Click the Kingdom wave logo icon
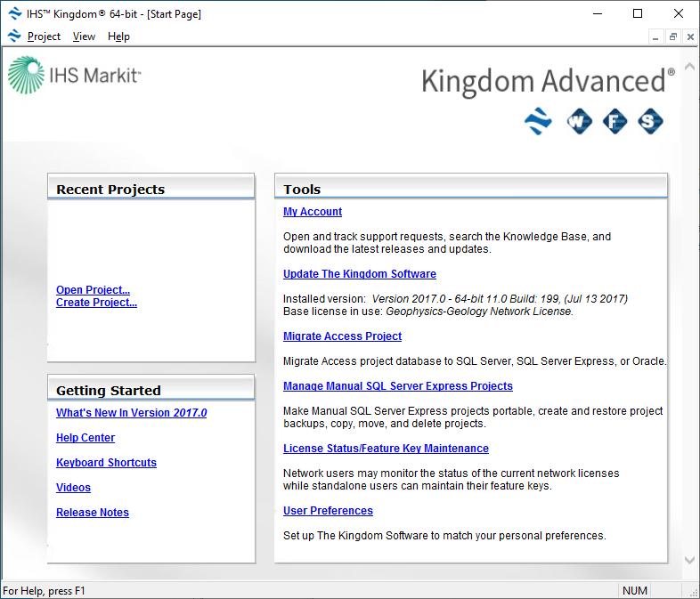The height and width of the screenshot is (599, 700). pos(538,121)
